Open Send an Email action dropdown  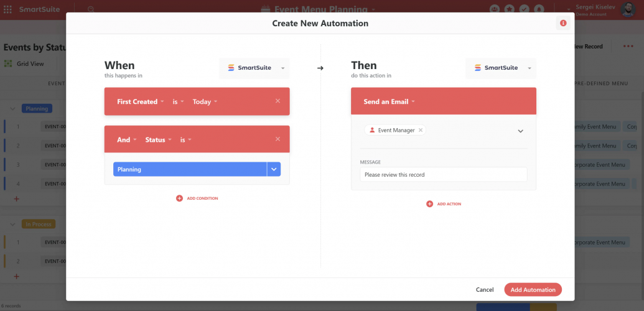[x=389, y=101]
